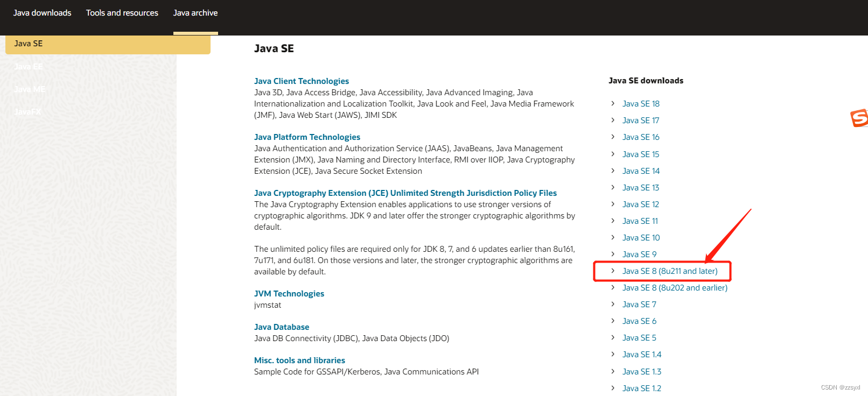Open the Java SE 14 download link

pyautogui.click(x=641, y=171)
